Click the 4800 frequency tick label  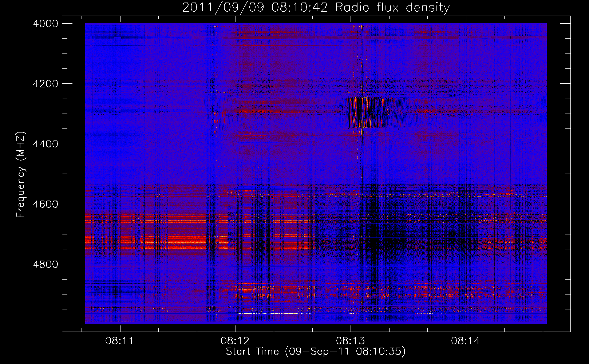(46, 264)
